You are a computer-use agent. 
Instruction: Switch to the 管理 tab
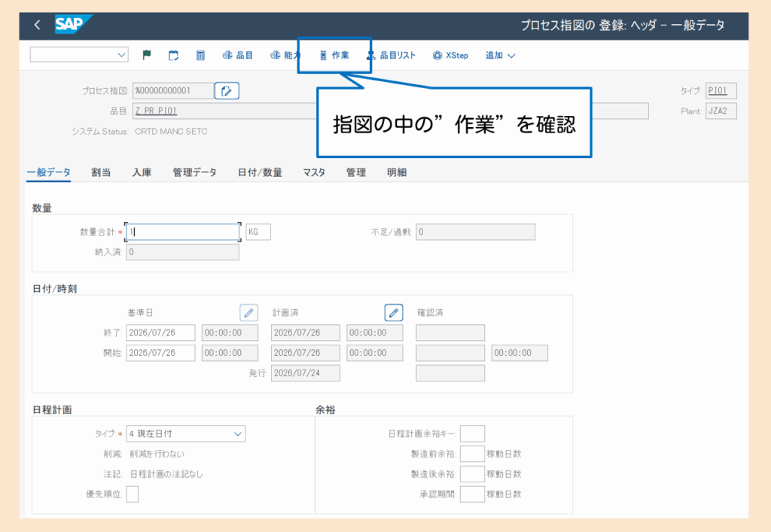(x=355, y=172)
